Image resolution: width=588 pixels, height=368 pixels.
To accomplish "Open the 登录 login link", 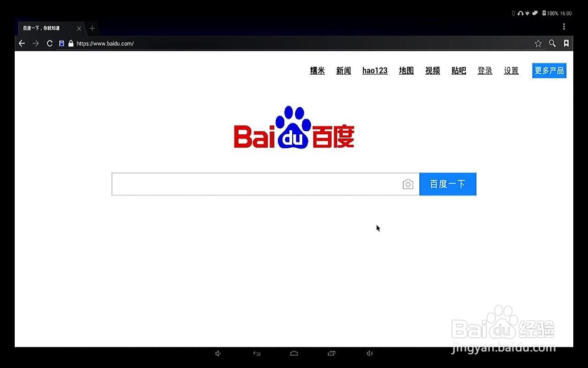I will [485, 70].
